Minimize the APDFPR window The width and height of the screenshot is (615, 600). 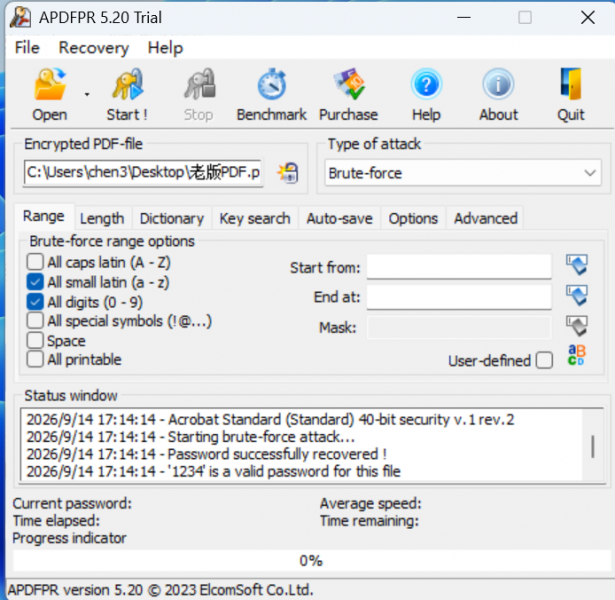click(x=464, y=18)
